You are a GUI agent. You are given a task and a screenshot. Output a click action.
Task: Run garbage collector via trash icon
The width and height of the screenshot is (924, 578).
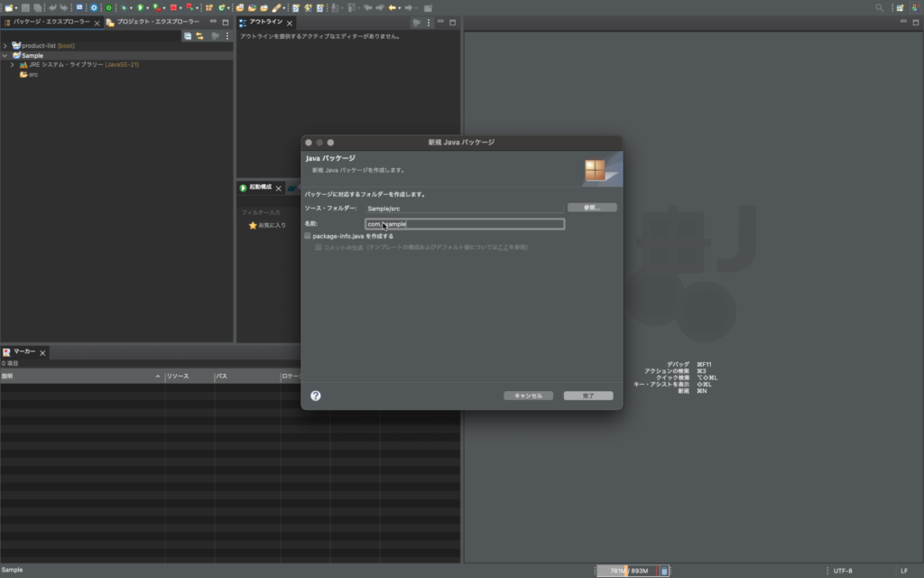(665, 571)
